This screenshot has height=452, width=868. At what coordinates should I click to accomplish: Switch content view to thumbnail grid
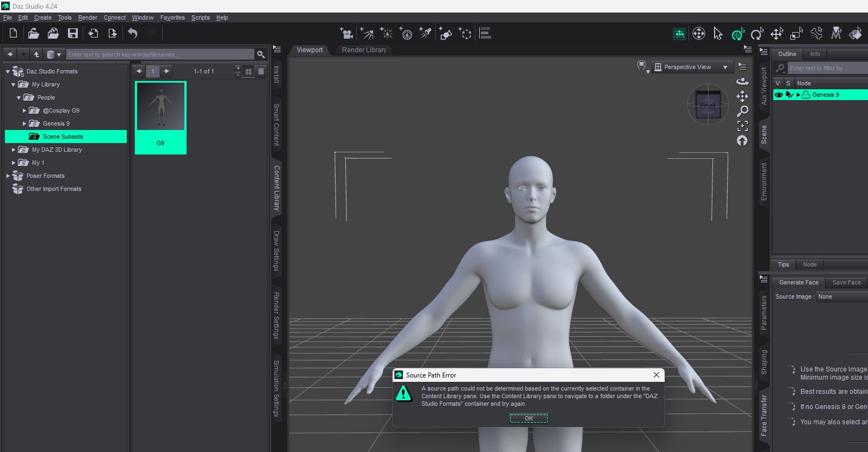coord(249,71)
